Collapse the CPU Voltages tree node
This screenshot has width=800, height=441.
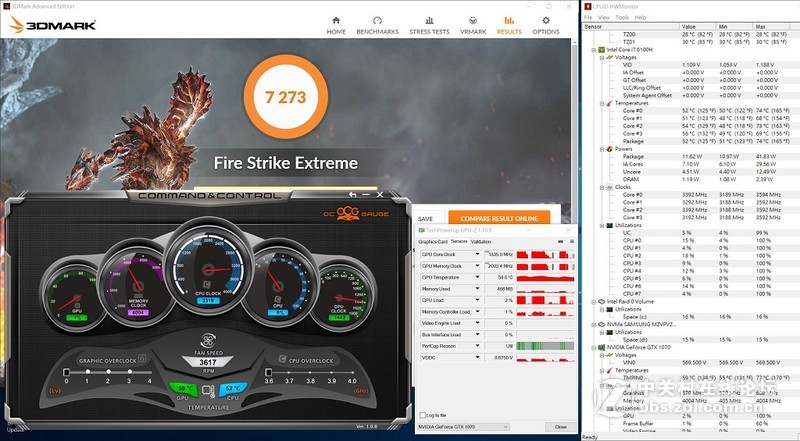[602, 58]
